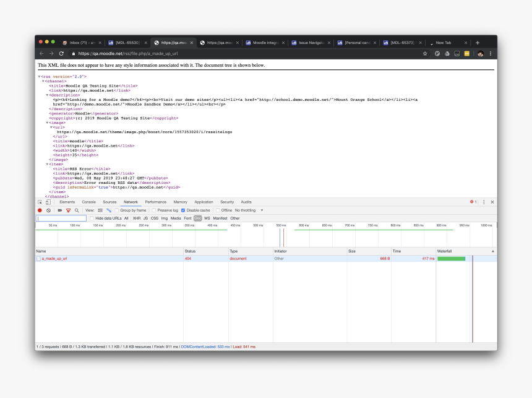532x398 pixels.
Task: Close the New Tab tab
Action: 466,43
